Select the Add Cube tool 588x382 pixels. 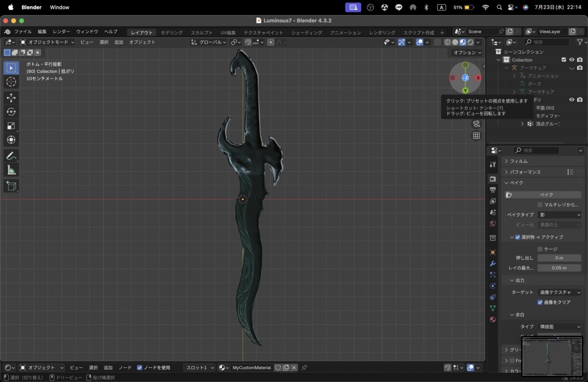click(11, 186)
